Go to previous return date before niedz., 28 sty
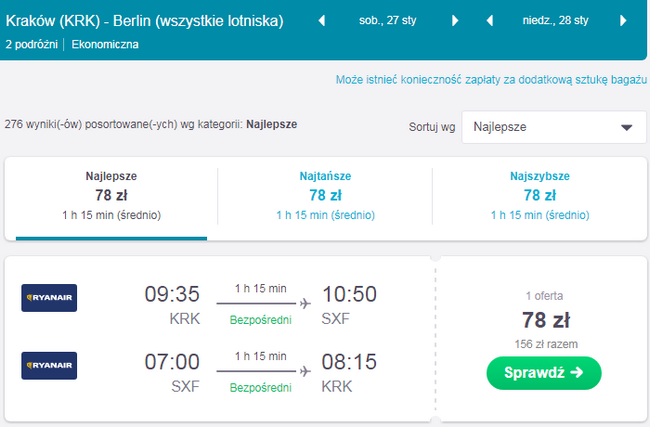 click(490, 20)
